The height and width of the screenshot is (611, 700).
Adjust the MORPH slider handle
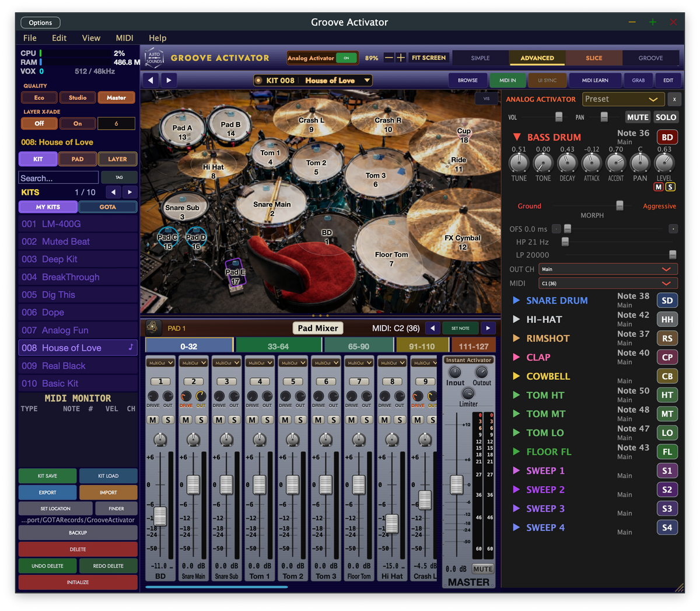tap(619, 205)
